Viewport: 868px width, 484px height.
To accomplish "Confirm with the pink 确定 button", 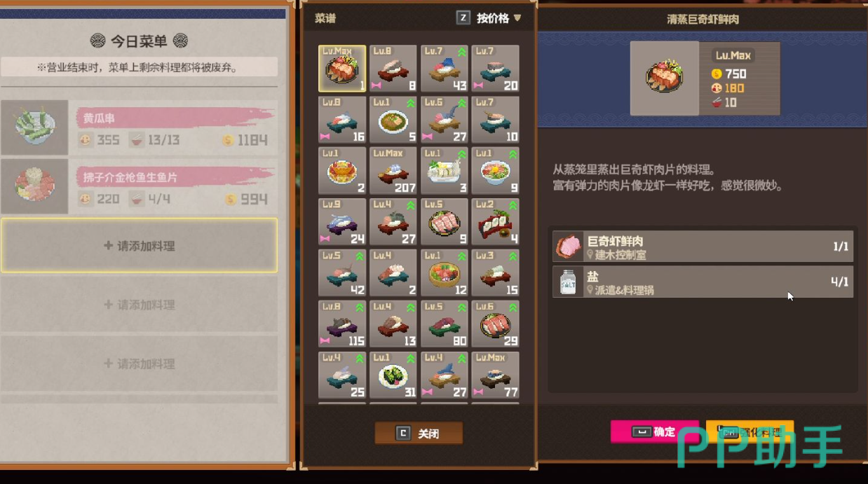I will tap(654, 432).
